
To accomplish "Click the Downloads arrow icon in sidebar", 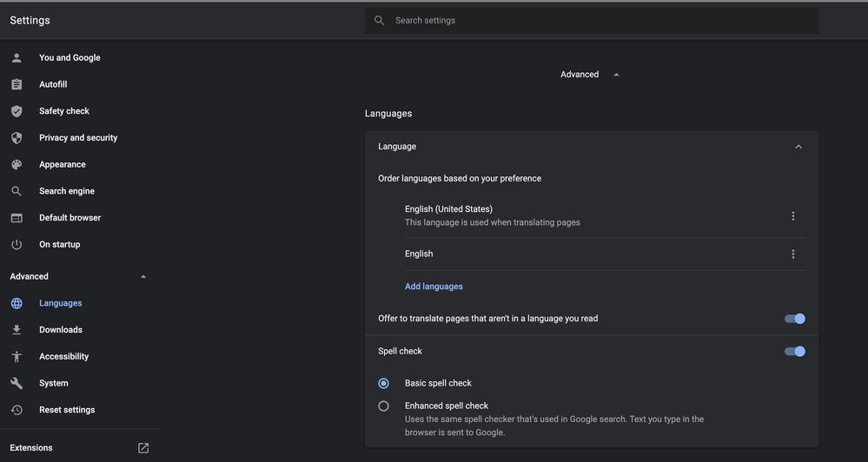I will click(17, 330).
